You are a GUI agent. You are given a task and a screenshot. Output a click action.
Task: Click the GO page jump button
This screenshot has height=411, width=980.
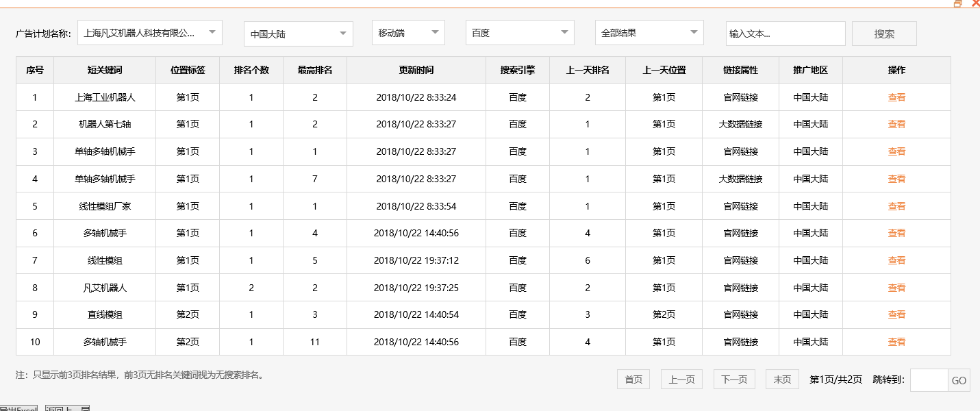click(957, 380)
